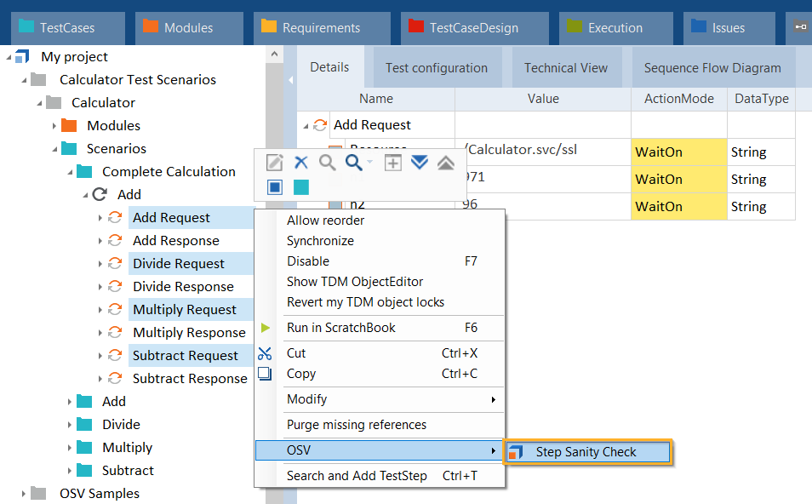The image size is (812, 504).
Task: Choose Run in ScratchBook from context menu
Action: click(x=340, y=328)
